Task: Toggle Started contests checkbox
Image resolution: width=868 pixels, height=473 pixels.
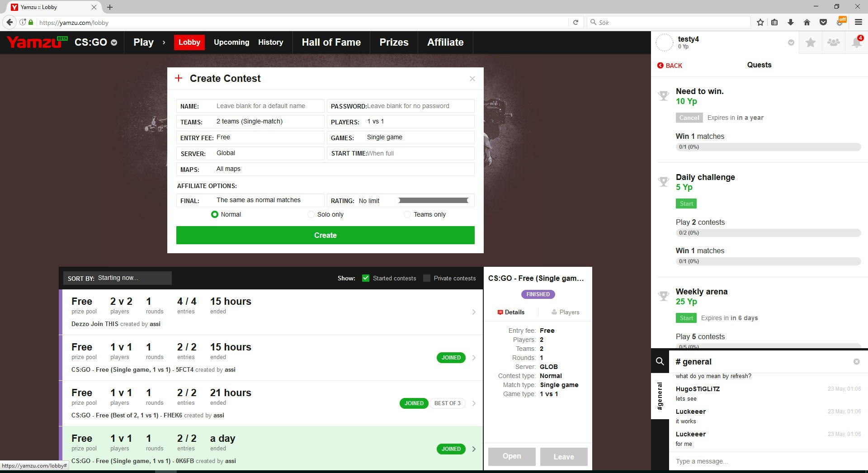Action: 366,278
